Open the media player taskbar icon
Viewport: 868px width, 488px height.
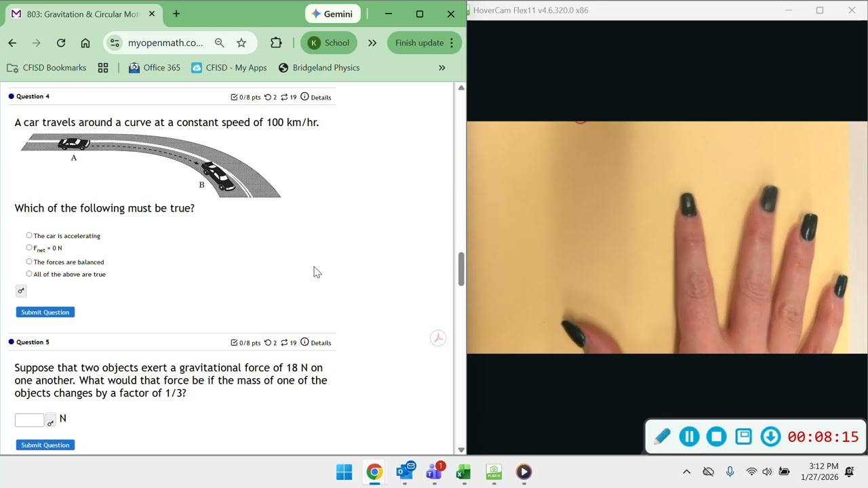(x=524, y=472)
